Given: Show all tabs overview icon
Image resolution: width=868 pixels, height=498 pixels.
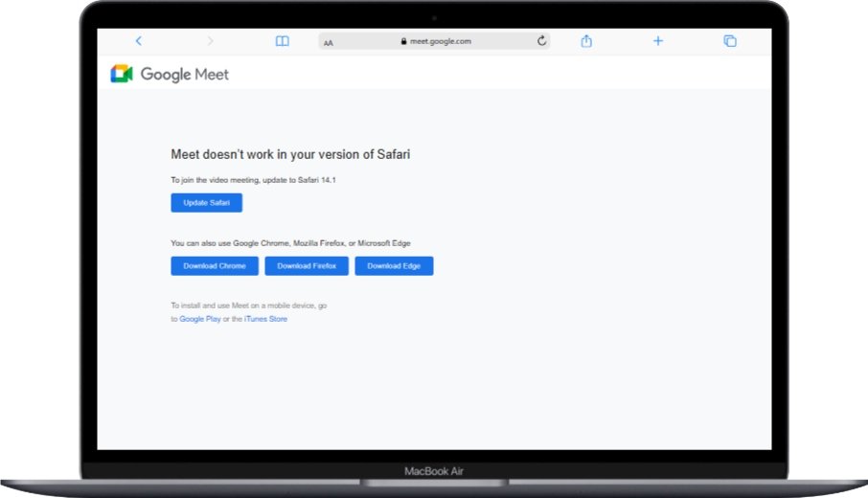Looking at the screenshot, I should 730,41.
